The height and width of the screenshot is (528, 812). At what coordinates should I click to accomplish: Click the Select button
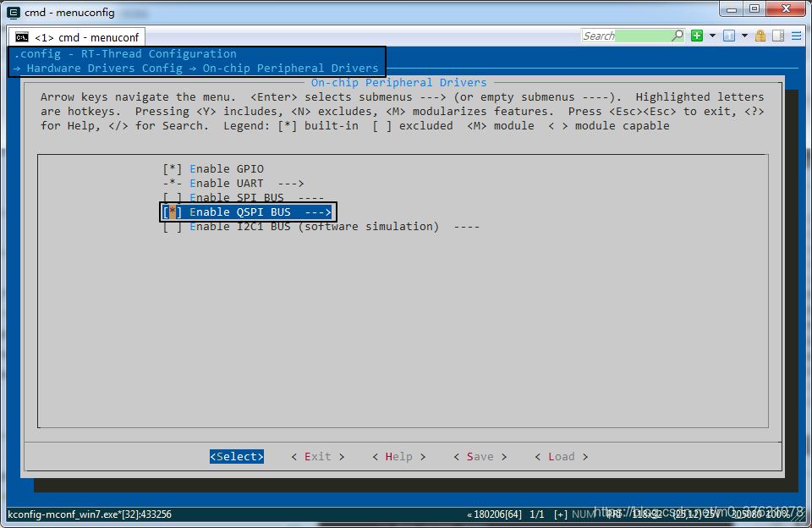point(237,456)
